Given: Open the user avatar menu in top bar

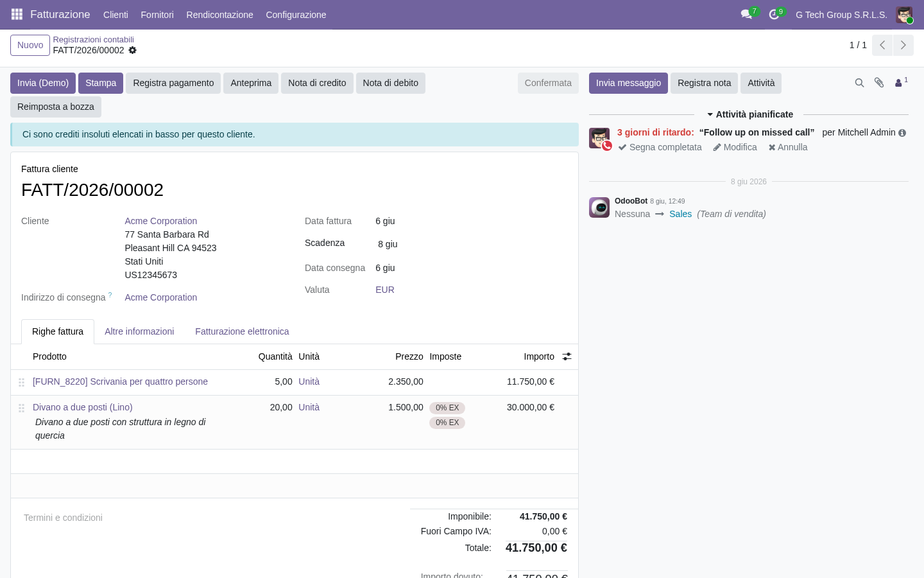Looking at the screenshot, I should click(x=904, y=15).
